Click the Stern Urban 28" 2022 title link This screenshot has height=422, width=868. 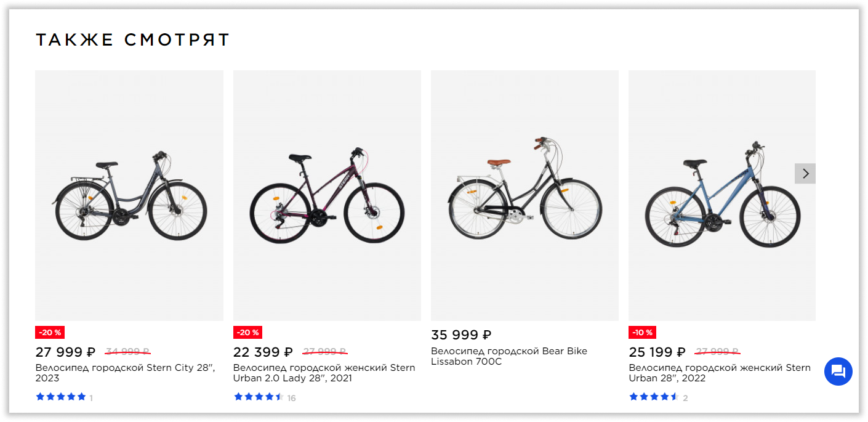click(719, 373)
